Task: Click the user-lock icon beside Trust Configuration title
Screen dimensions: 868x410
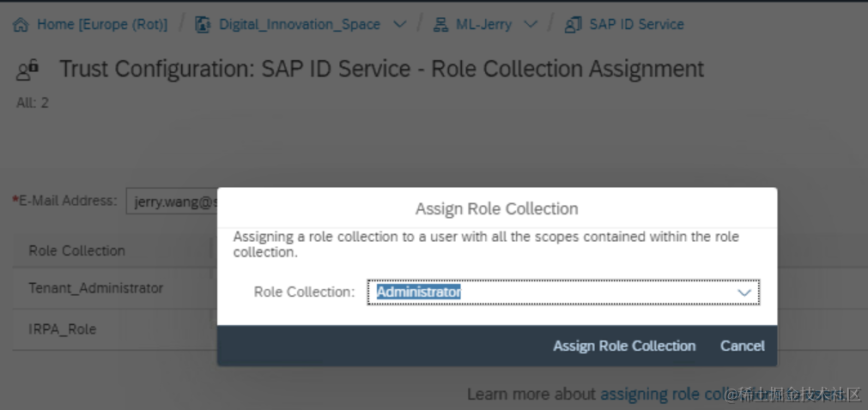Action: pos(27,69)
